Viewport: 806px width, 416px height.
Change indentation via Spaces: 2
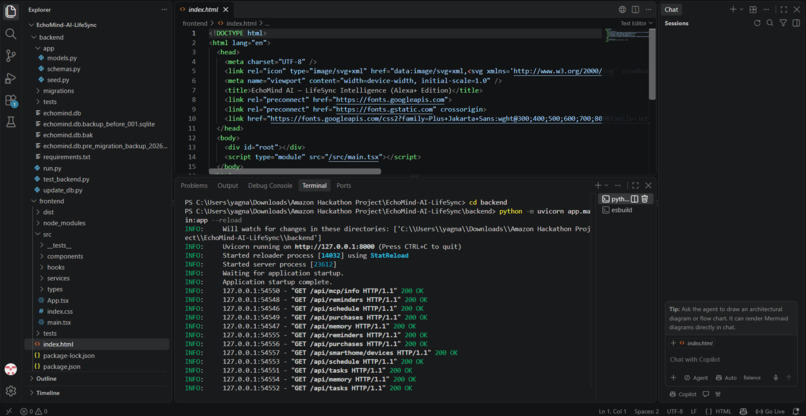pos(646,411)
